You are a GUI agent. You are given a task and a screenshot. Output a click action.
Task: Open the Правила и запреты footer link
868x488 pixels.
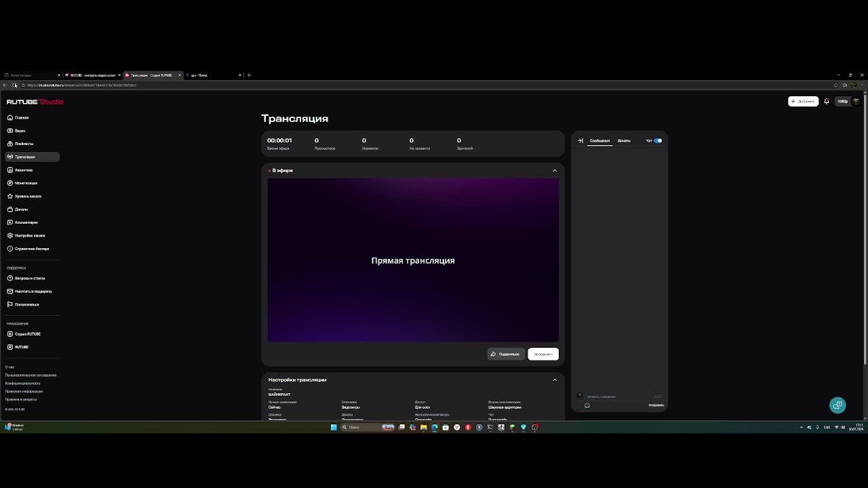[21, 400]
